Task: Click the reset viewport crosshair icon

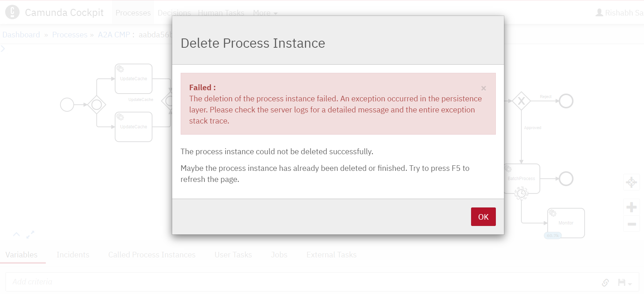Action: 631,182
